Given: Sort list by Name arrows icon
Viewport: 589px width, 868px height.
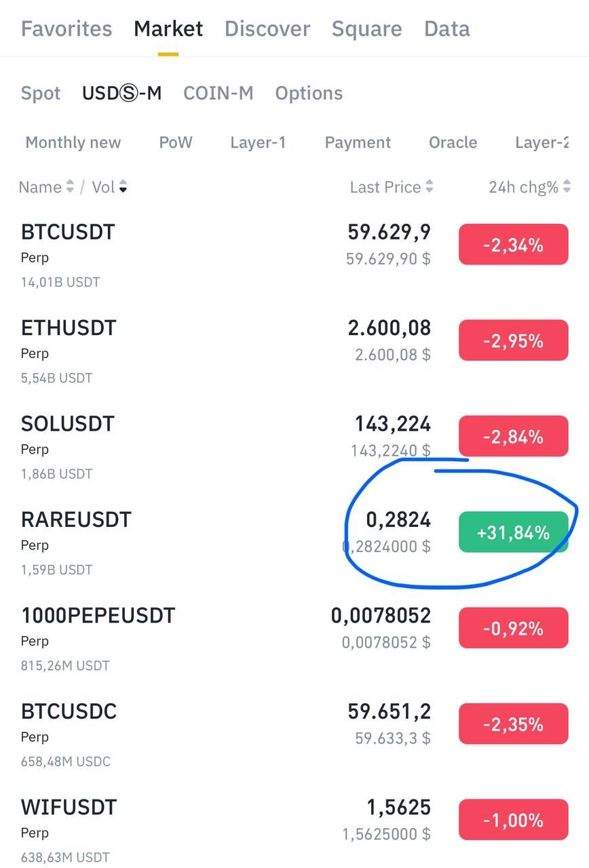Looking at the screenshot, I should point(69,187).
